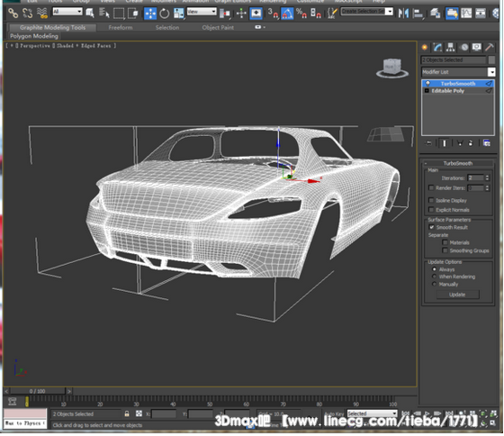Click Remove Modifier from Stack icon
This screenshot has height=436, width=504.
(471, 143)
